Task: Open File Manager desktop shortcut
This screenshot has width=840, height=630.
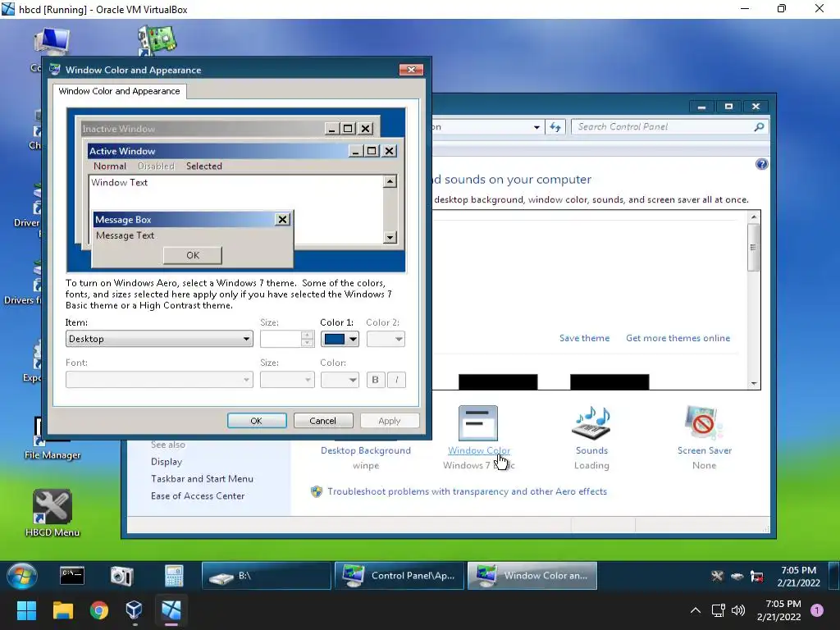Action: pyautogui.click(x=52, y=440)
